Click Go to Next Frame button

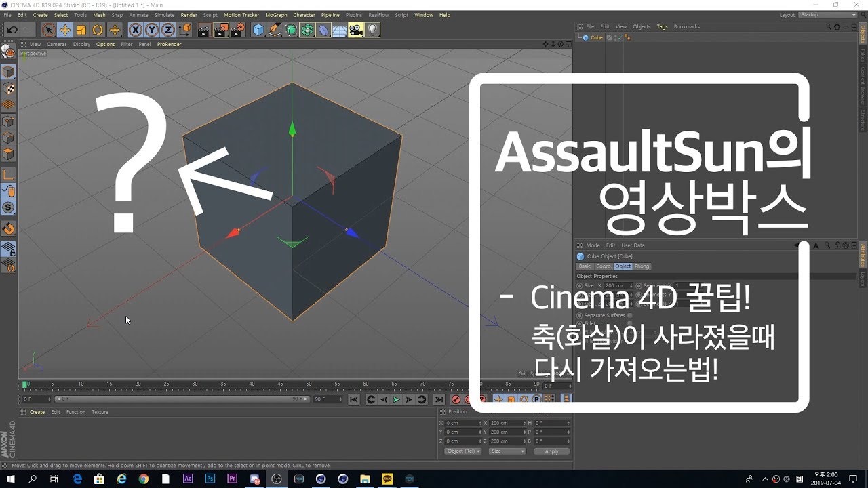pos(409,400)
